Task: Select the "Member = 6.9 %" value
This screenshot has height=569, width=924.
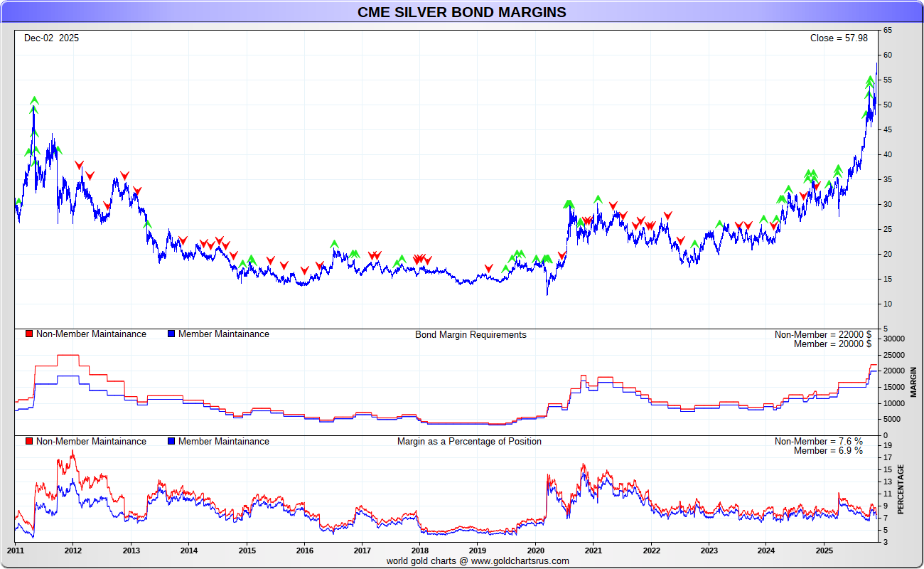Action: point(828,451)
